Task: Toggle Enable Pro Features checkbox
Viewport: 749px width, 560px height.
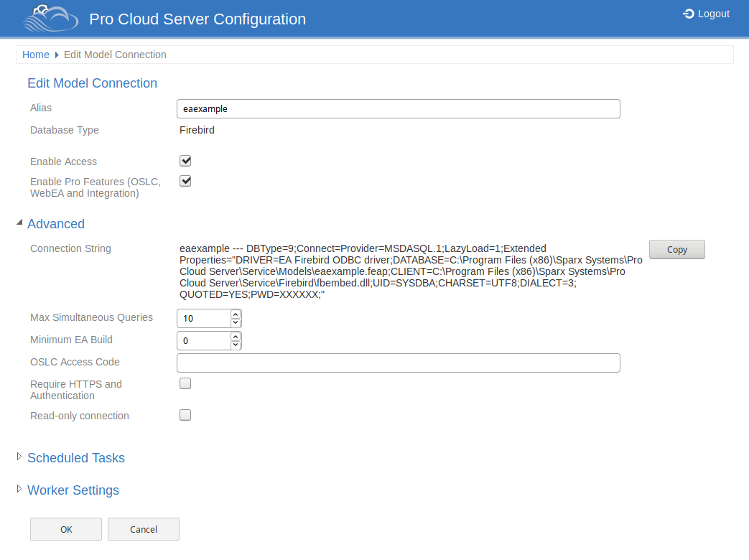Action: 185,181
